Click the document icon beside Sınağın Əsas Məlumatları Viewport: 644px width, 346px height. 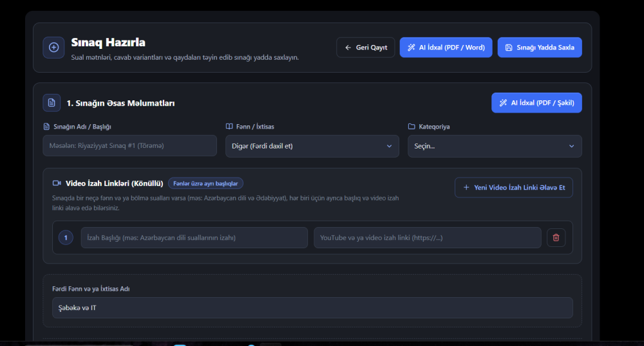[x=52, y=103]
